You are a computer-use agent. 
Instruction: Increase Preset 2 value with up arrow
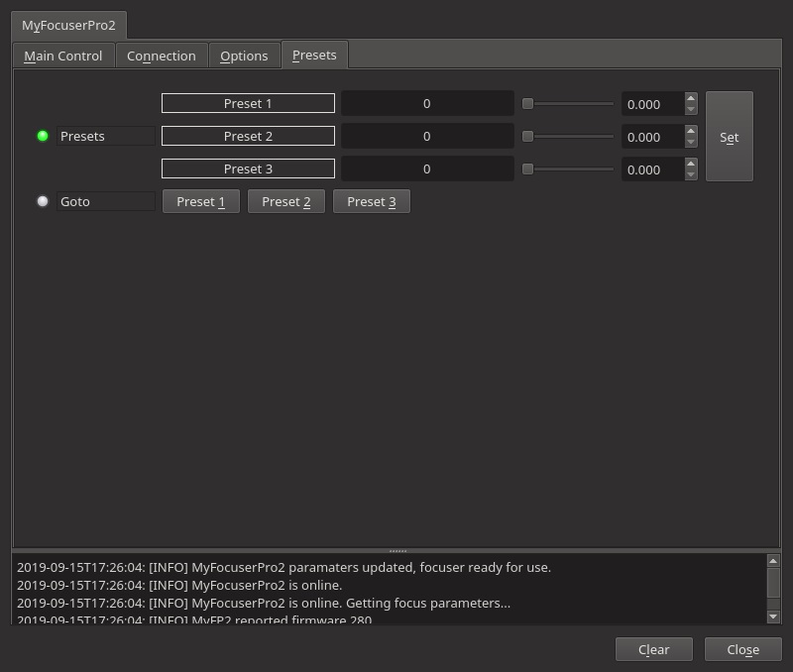691,131
